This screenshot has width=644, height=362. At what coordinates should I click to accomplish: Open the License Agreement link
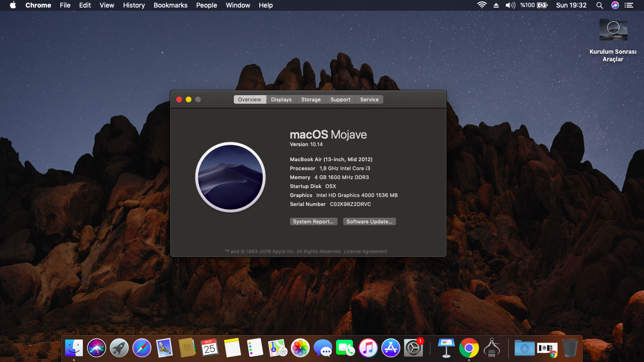[365, 252]
